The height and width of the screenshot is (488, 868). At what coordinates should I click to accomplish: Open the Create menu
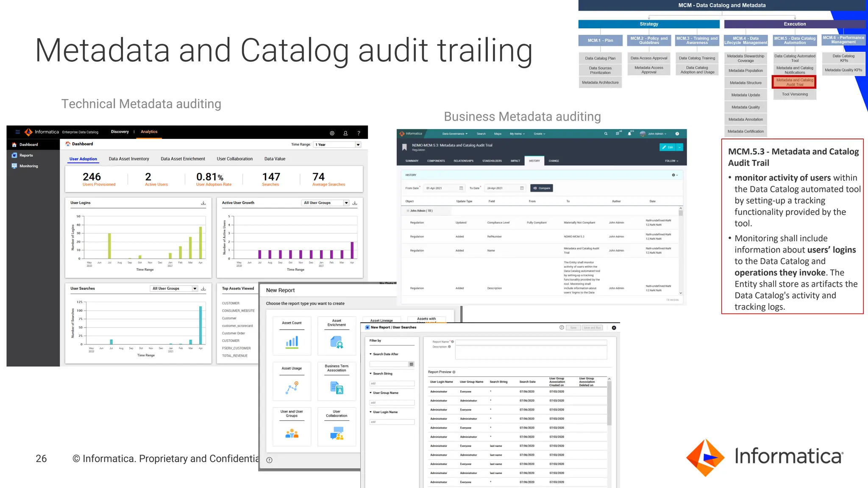point(540,134)
